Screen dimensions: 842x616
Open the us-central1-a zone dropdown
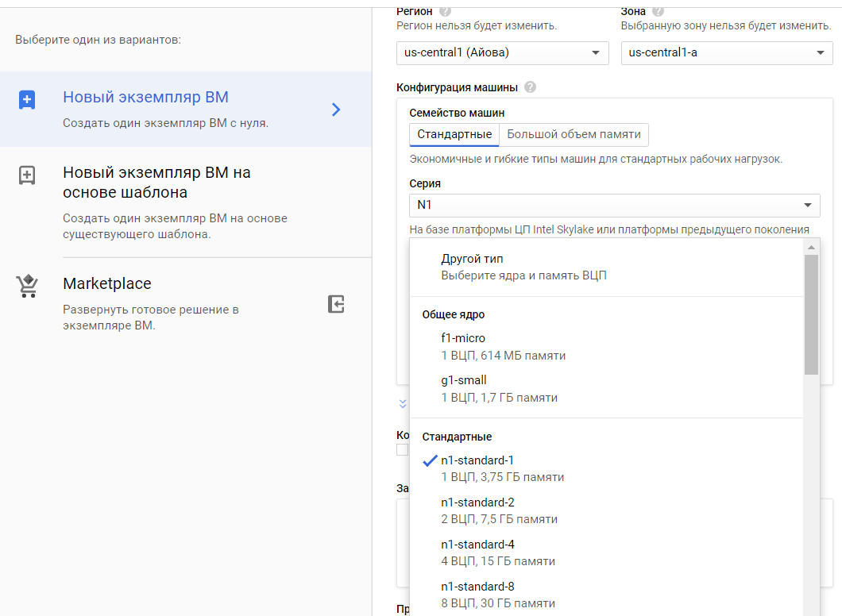click(x=726, y=53)
